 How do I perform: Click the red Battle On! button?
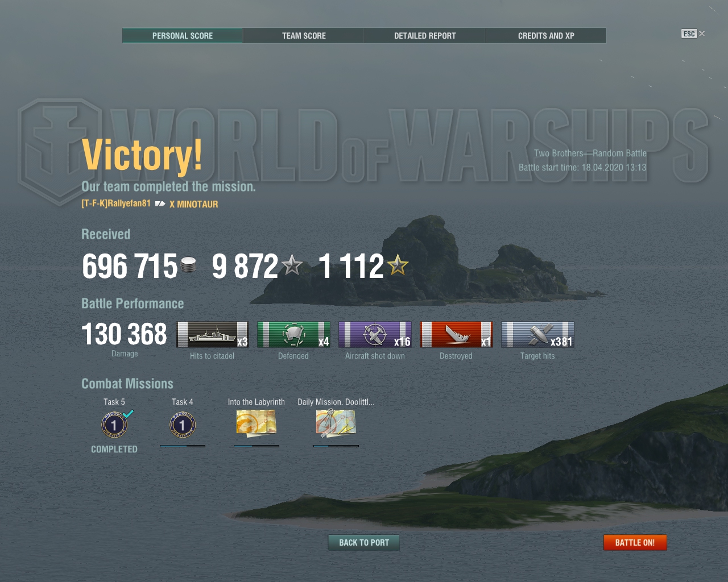(x=635, y=543)
